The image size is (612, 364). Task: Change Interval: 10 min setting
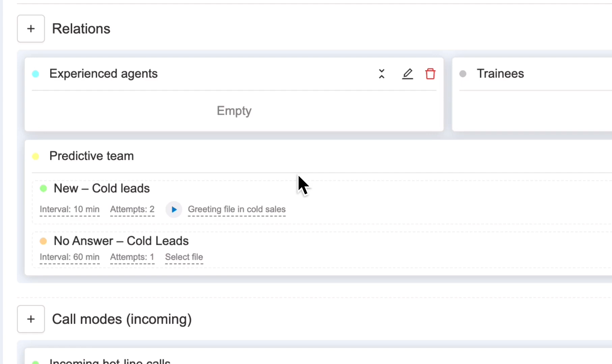pyautogui.click(x=69, y=209)
